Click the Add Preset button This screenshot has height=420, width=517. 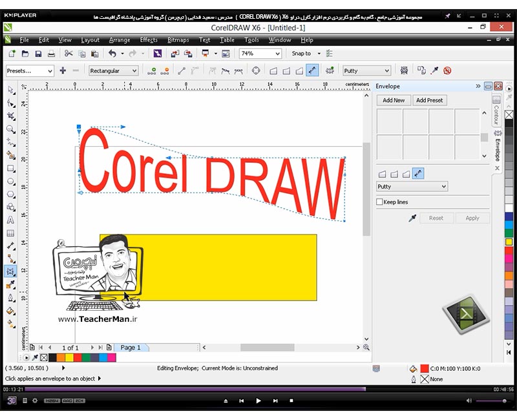[x=429, y=100]
